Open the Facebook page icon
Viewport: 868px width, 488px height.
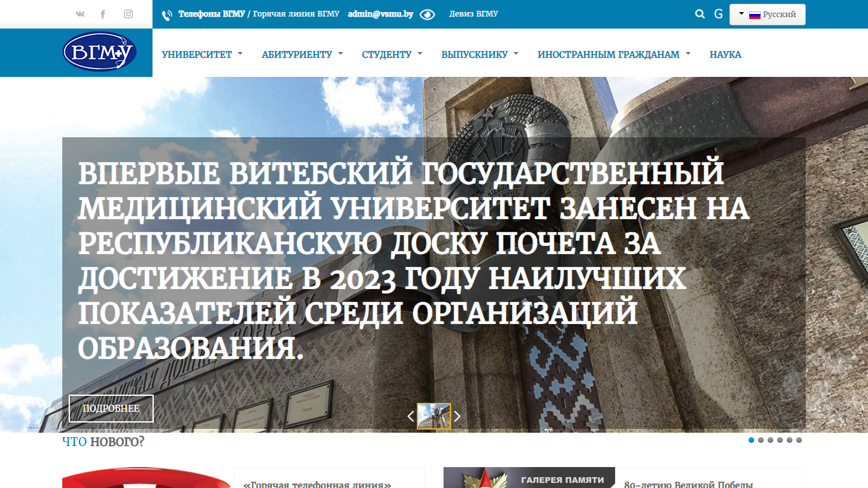[103, 14]
